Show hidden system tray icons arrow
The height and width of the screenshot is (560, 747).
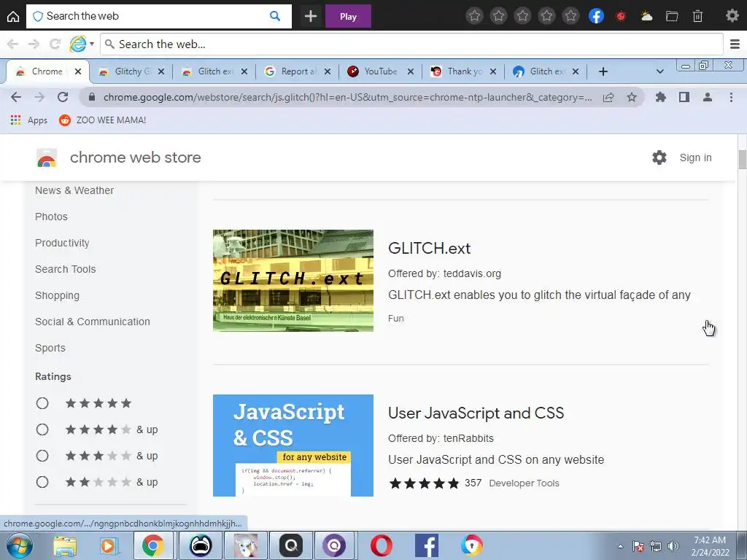click(620, 547)
